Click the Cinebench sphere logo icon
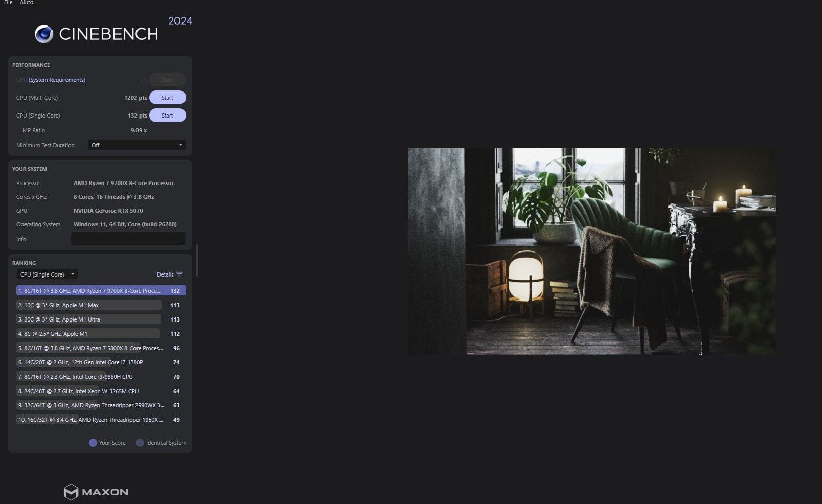 click(x=44, y=34)
